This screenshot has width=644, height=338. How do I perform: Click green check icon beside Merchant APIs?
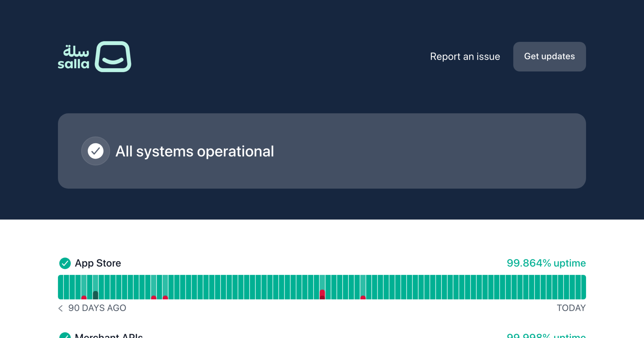(x=65, y=336)
